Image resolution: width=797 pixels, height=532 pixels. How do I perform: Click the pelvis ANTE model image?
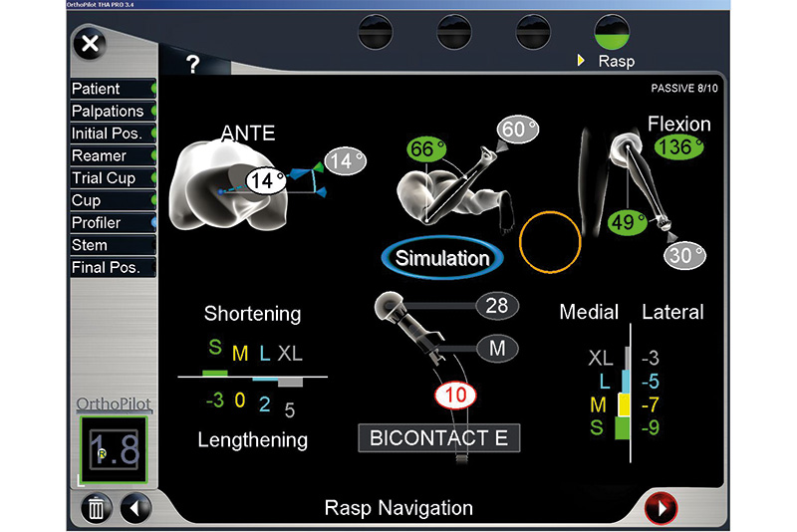tap(228, 185)
